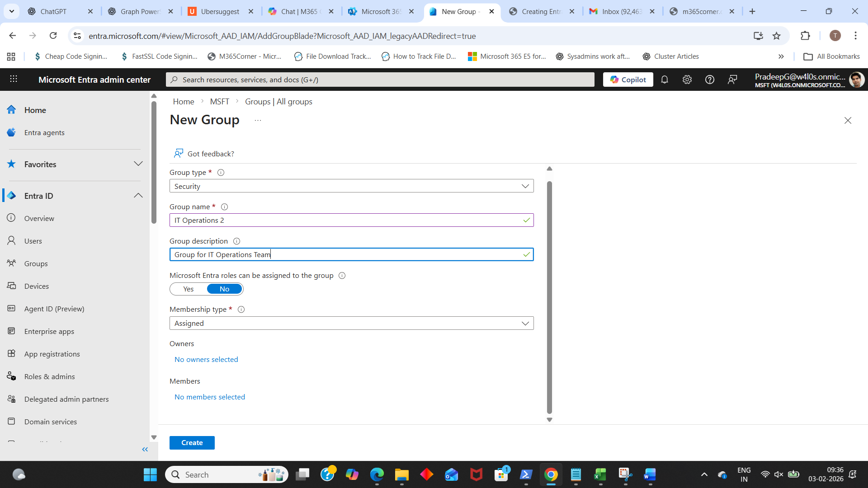Open the portal app launcher grid icon
The width and height of the screenshot is (868, 488).
(14, 79)
